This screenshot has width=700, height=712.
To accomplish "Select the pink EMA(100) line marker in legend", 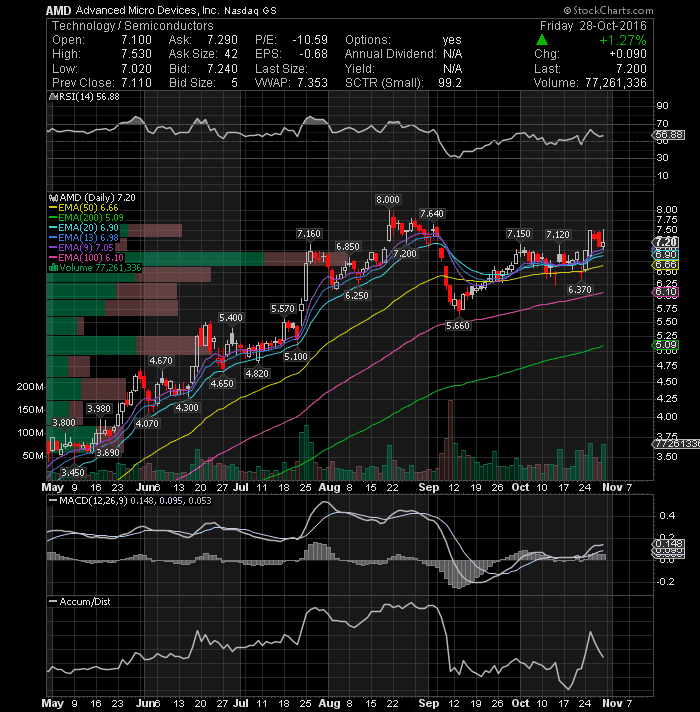I will pyautogui.click(x=53, y=258).
